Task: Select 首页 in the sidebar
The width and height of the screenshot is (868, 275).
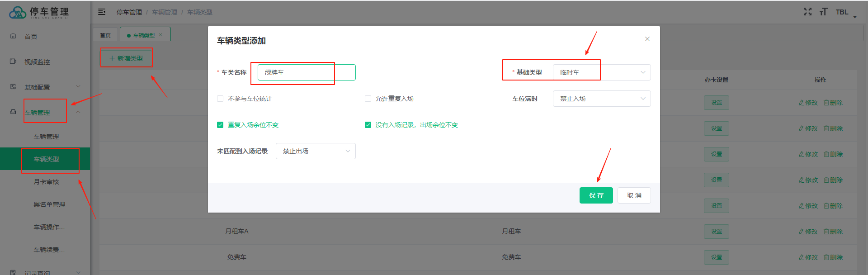Action: [31, 37]
